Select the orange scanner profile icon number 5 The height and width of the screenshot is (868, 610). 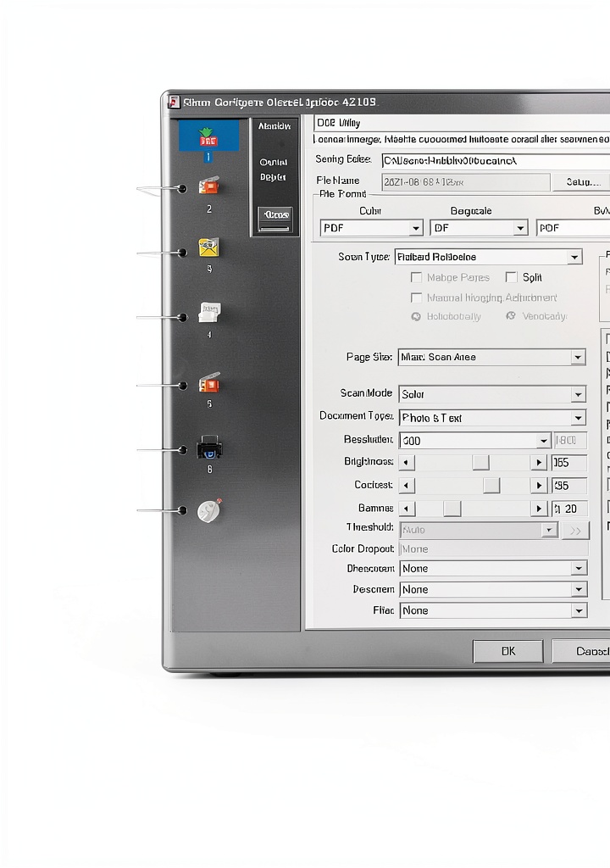point(209,382)
